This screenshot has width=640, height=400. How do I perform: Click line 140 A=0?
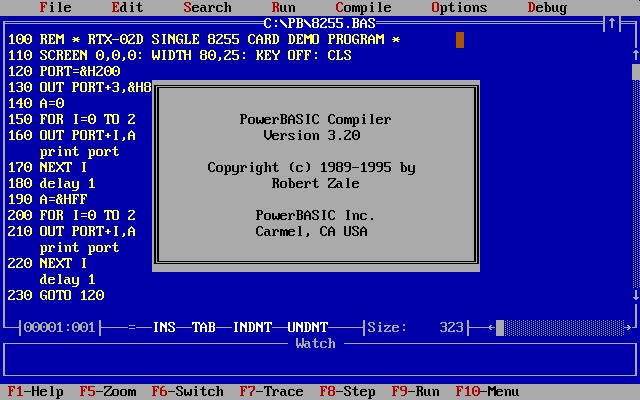36,103
